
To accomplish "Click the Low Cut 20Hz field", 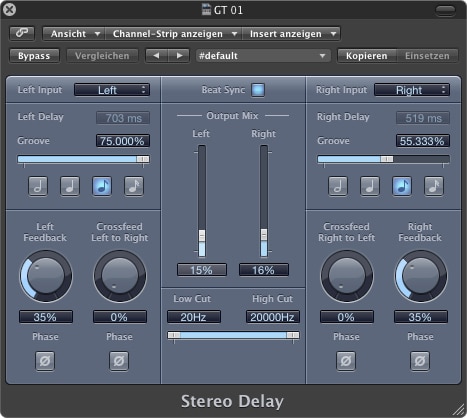I will point(194,317).
